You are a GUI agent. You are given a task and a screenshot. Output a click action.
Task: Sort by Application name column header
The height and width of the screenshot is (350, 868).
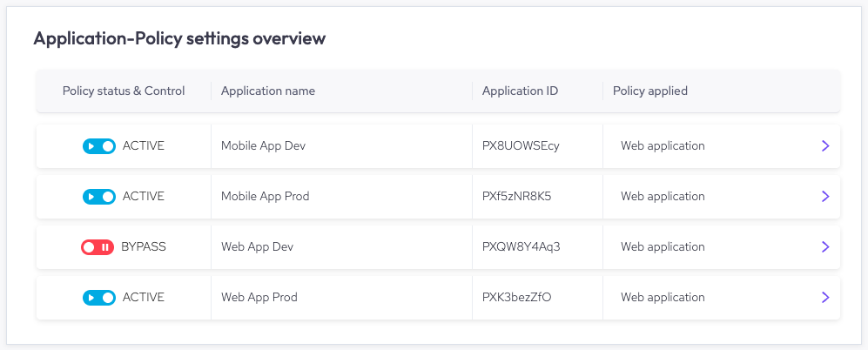(x=268, y=91)
